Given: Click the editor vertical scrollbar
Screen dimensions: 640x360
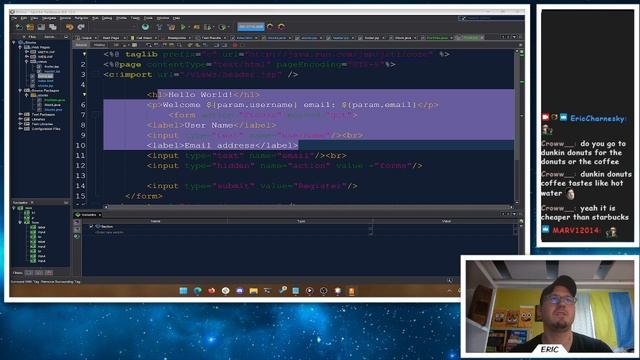Looking at the screenshot, I should (x=517, y=127).
